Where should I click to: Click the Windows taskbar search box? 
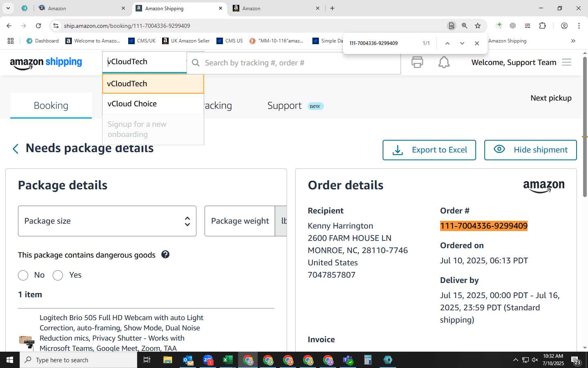pyautogui.click(x=78, y=360)
